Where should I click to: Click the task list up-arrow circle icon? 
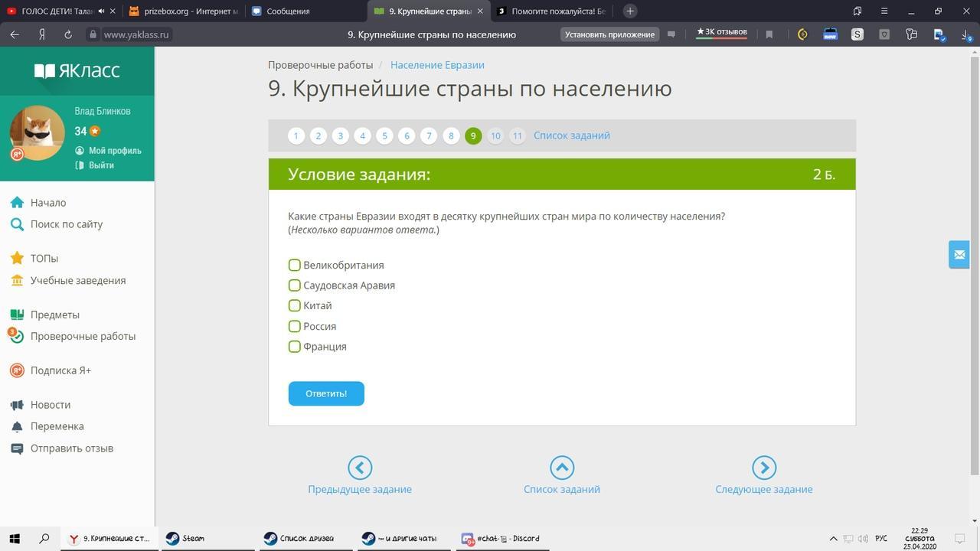pos(562,468)
